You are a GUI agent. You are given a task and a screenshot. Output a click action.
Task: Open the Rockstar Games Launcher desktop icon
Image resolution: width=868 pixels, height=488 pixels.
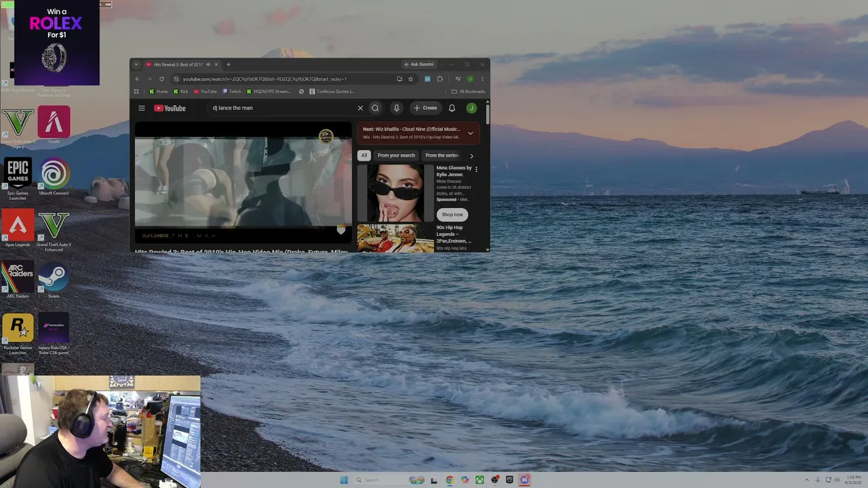point(18,333)
